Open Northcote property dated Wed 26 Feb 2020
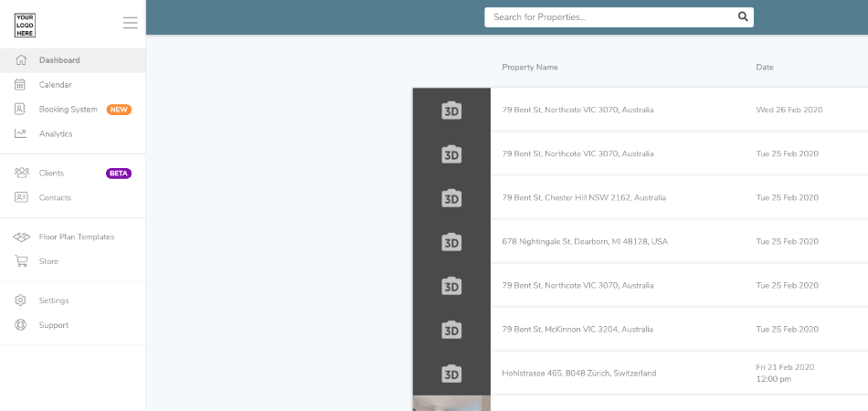 (577, 111)
